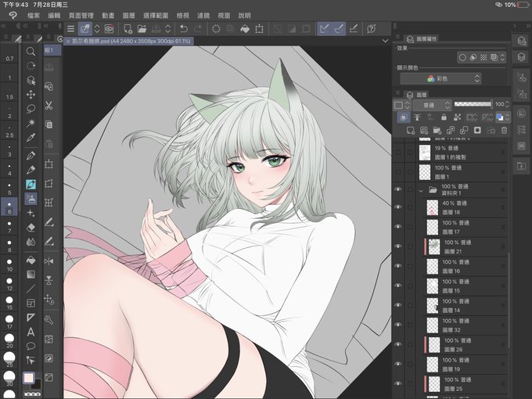Select the Auto select magic wand tool

coord(31,123)
